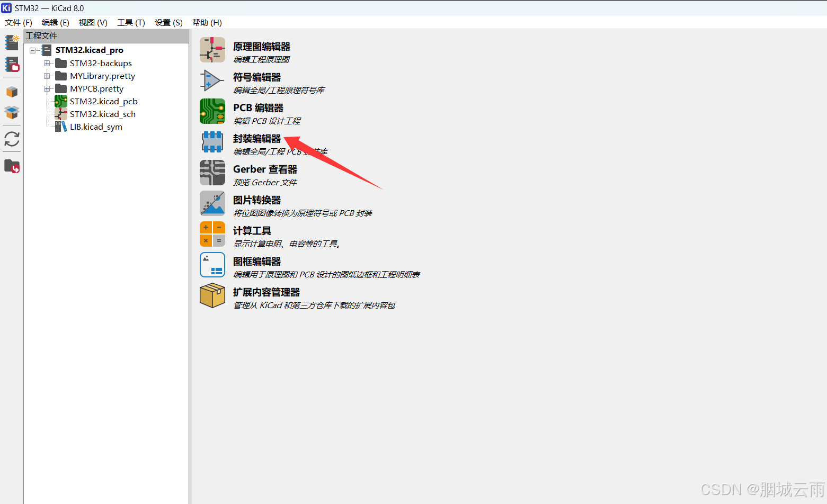The height and width of the screenshot is (504, 827).
Task: Select the STM32-backups tree item
Action: coord(101,64)
